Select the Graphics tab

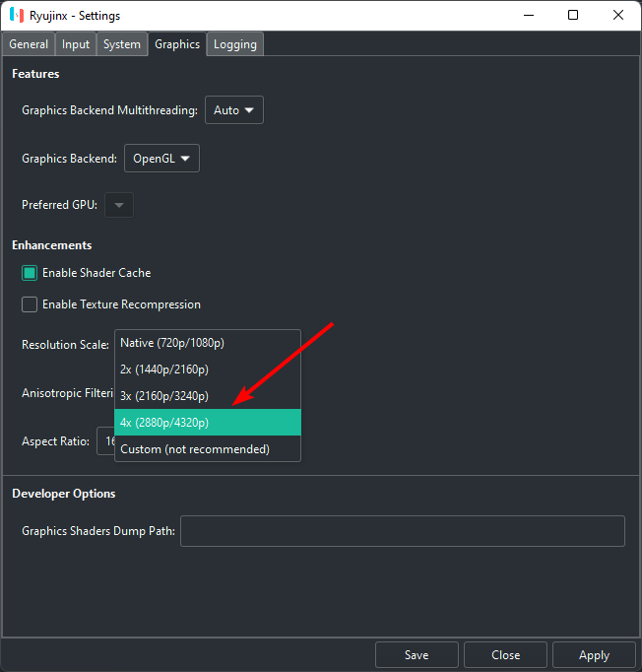pos(177,44)
